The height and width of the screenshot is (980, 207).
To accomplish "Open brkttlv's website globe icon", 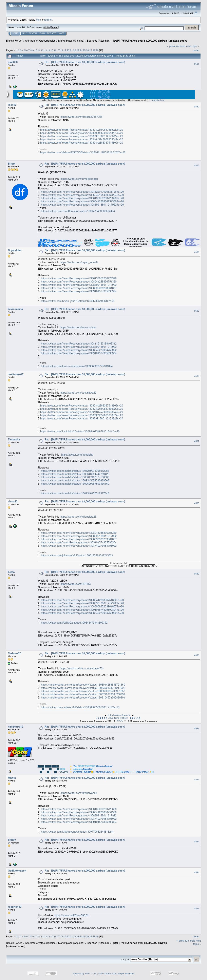I will click(15, 864).
